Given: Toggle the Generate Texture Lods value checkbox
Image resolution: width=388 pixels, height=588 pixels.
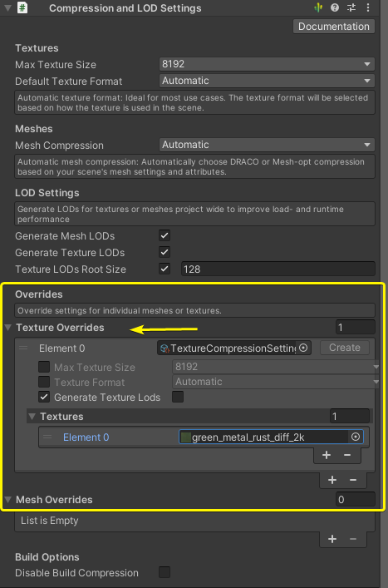Looking at the screenshot, I should click(178, 397).
